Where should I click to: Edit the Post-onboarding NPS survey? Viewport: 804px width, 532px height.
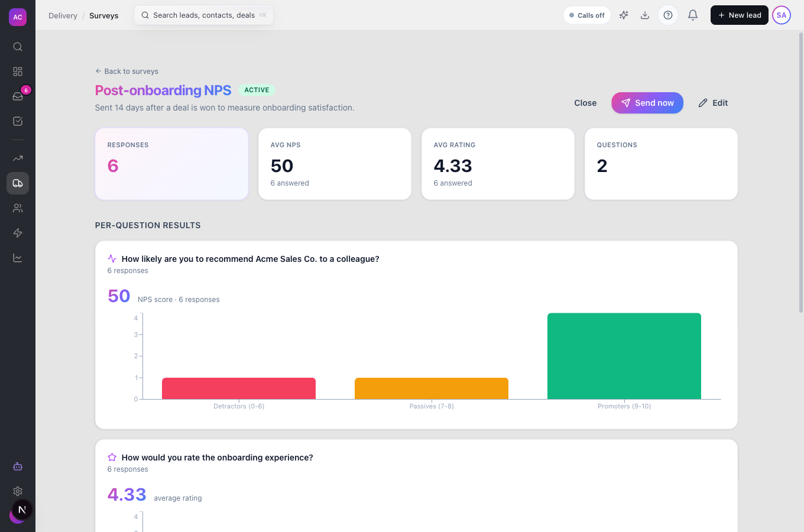713,103
